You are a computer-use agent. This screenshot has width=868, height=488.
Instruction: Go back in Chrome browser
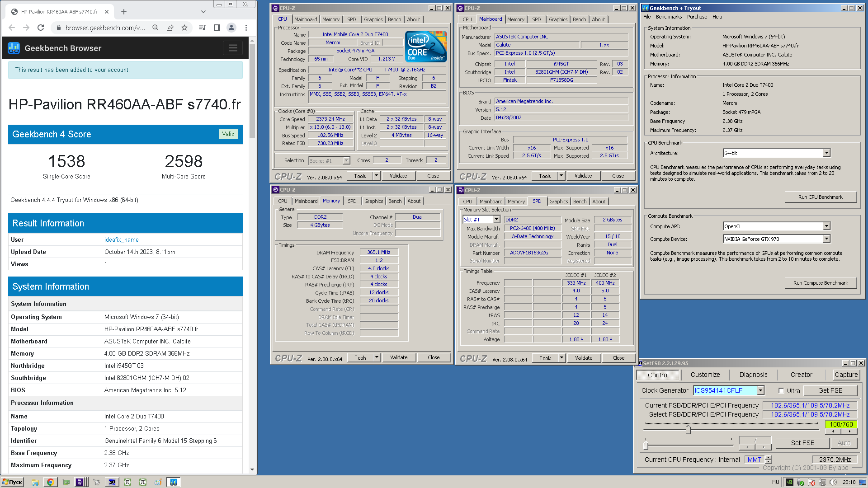12,28
